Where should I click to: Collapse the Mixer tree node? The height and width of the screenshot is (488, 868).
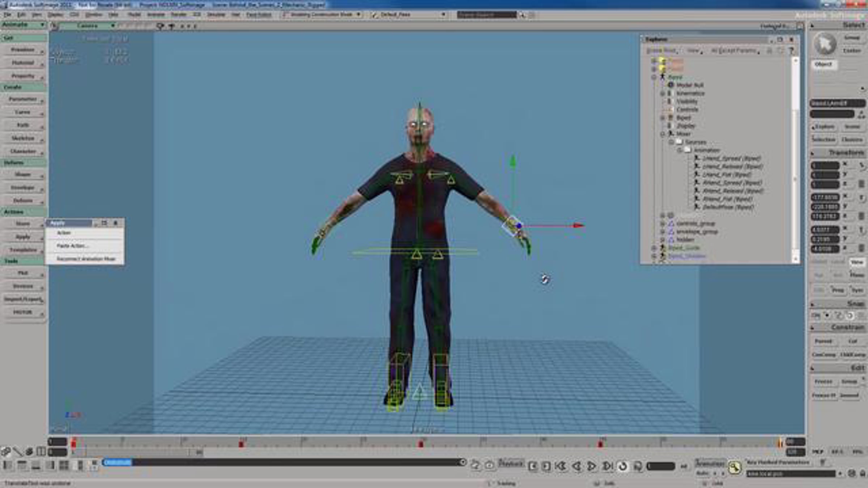[x=663, y=134]
